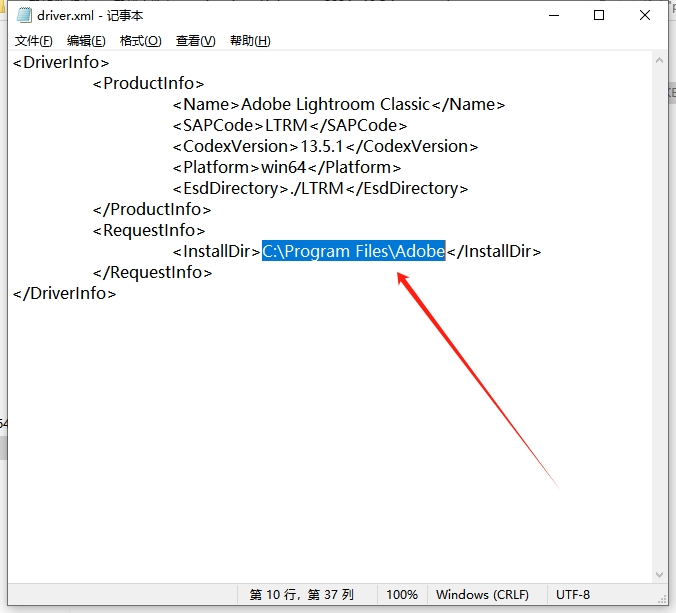
Task: Click the closing </ProductInfo> tag
Action: click(x=152, y=210)
